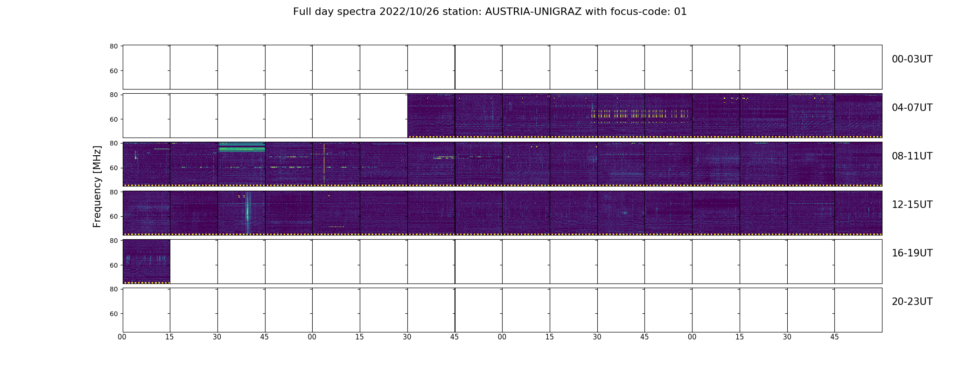The width and height of the screenshot is (980, 373).
Task: Click the single spectrogram tile in the 16-19UT row
Action: point(147,262)
